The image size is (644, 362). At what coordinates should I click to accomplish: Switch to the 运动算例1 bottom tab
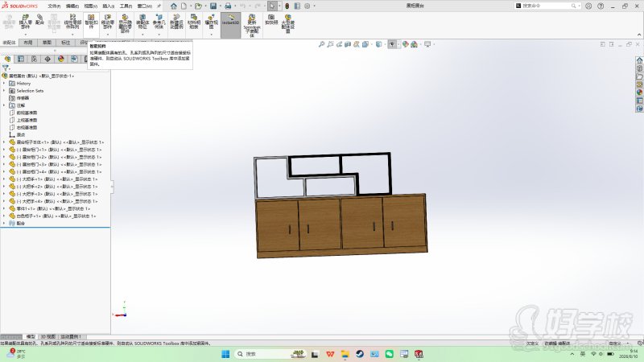[71, 336]
